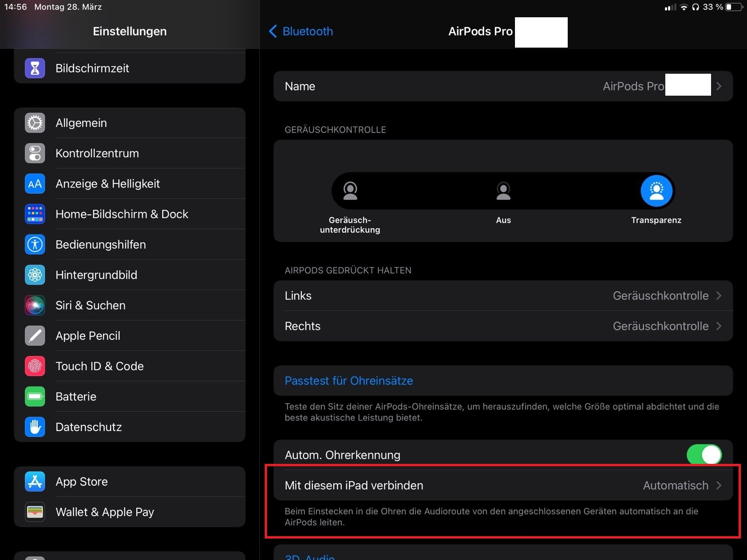Open Home-Bildschirm & Dock settings

pos(130,214)
